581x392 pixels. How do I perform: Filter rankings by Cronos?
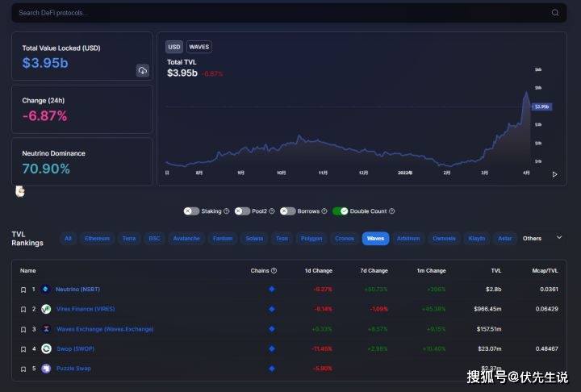coord(345,238)
